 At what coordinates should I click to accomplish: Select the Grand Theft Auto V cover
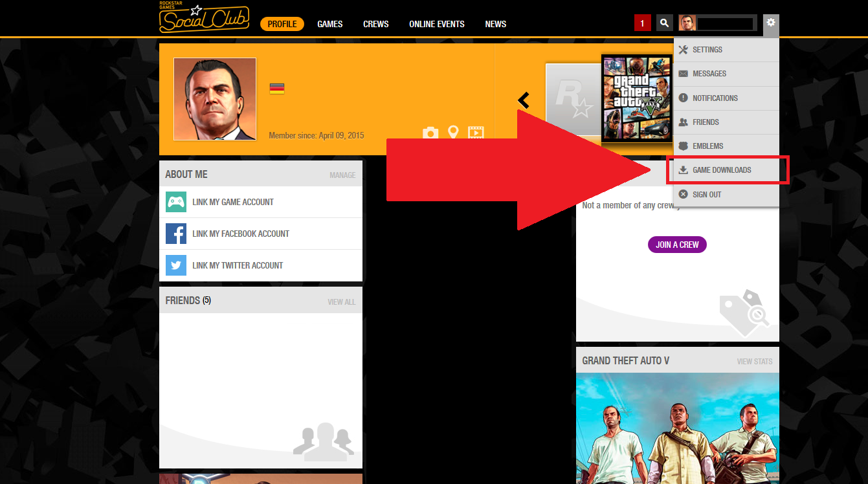coord(636,98)
